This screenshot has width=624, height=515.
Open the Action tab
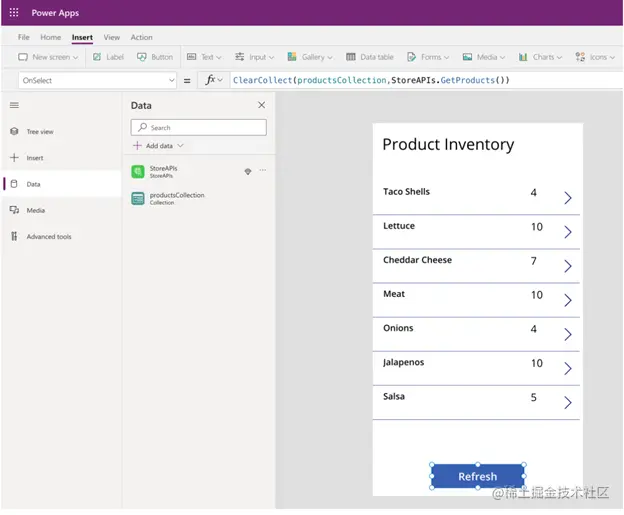point(141,37)
